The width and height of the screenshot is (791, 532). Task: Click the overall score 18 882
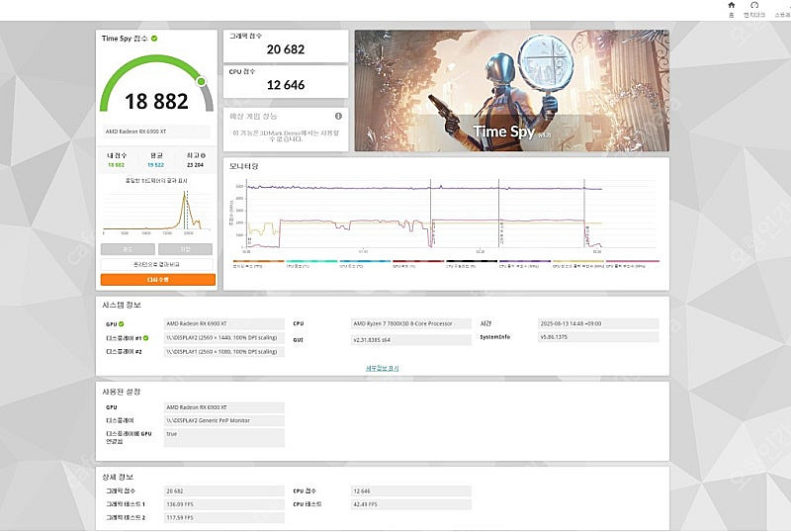pos(156,102)
